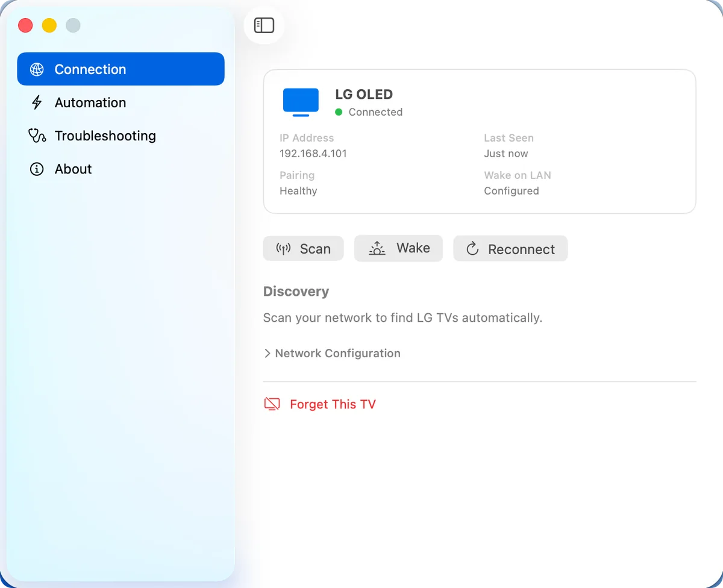The image size is (723, 588).
Task: Click the IP address value 192.168.4.101
Action: [313, 154]
